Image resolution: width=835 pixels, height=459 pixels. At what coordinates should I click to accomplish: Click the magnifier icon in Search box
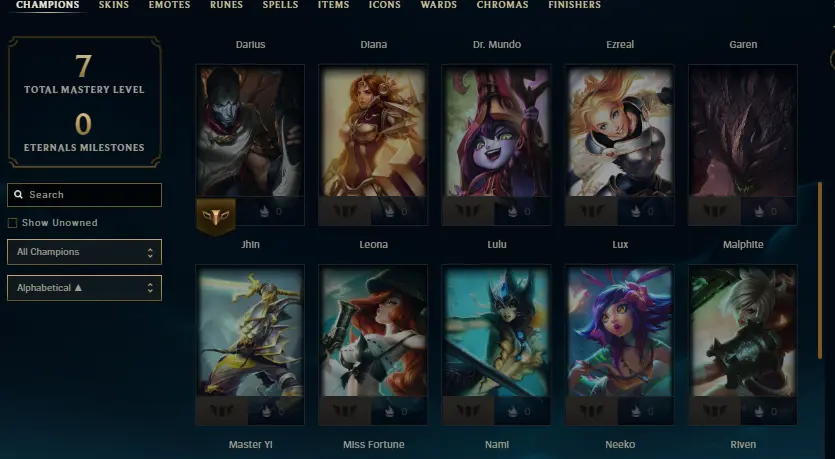18,195
